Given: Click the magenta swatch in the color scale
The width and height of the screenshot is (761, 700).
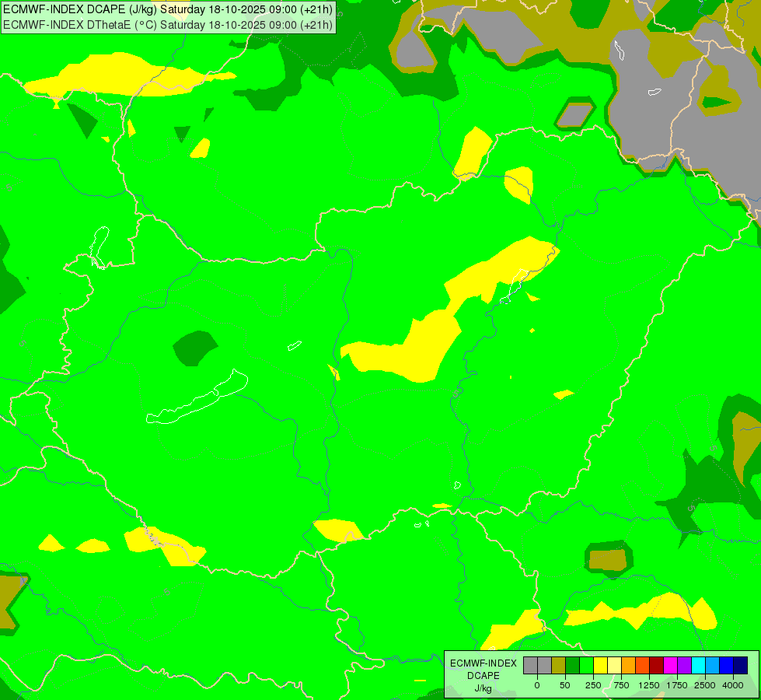Looking at the screenshot, I should [670, 665].
